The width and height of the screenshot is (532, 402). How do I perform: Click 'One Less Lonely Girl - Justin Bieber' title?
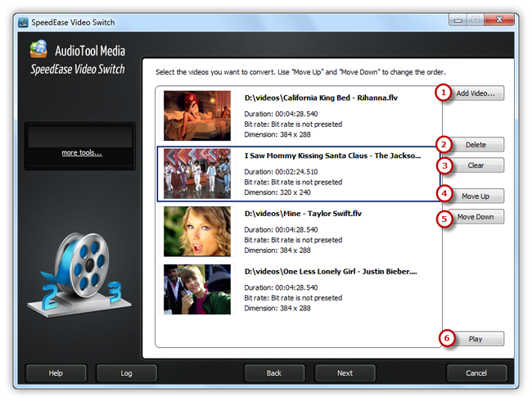(331, 272)
